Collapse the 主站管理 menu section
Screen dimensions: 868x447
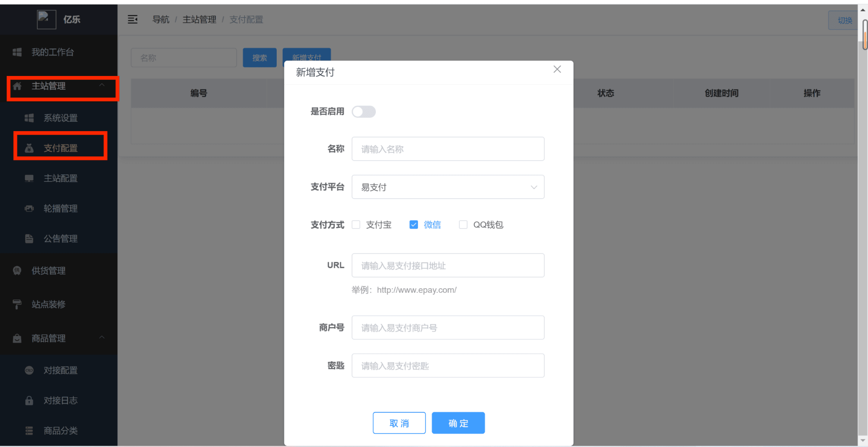pyautogui.click(x=102, y=86)
